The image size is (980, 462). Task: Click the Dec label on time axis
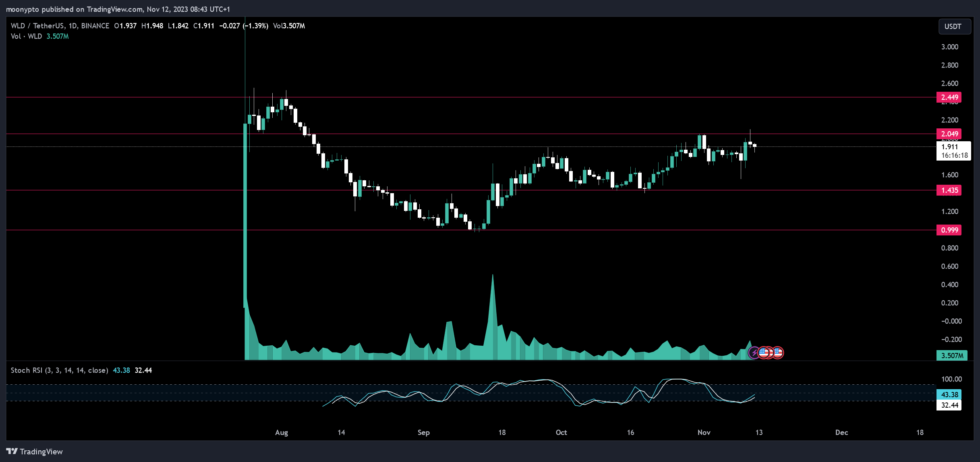[x=841, y=433]
